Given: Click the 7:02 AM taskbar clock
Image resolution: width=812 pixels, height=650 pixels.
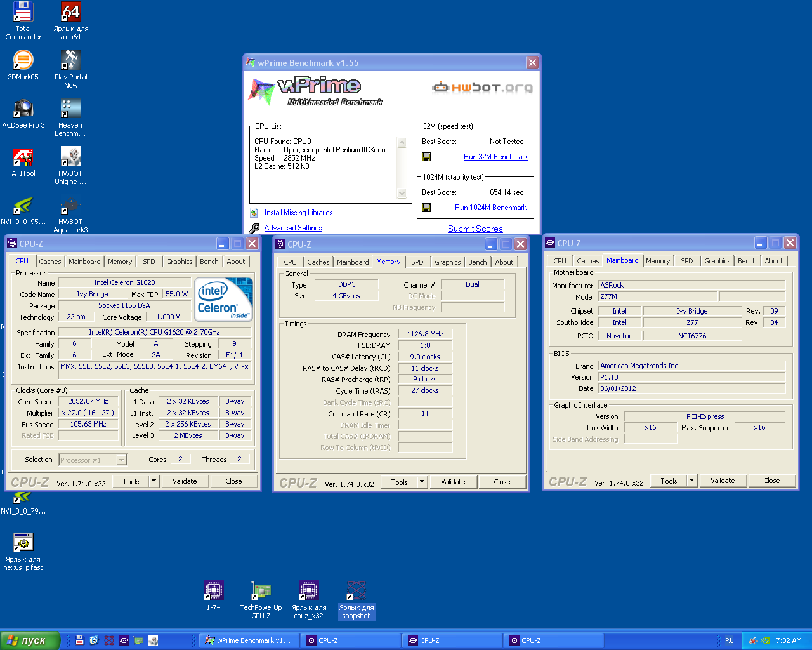Looking at the screenshot, I should pos(789,640).
